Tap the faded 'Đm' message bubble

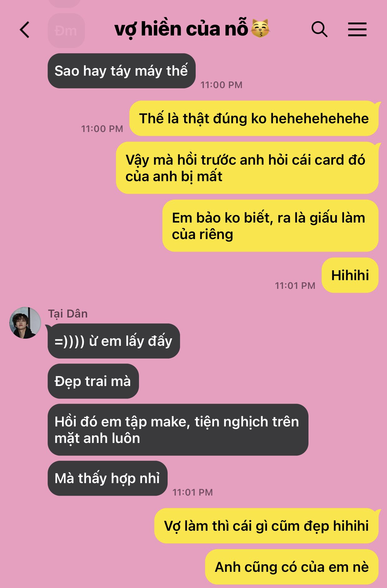(66, 31)
